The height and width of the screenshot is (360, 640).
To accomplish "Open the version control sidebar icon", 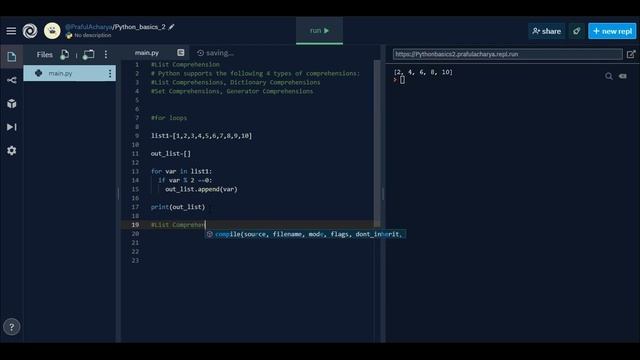I will tap(11, 80).
